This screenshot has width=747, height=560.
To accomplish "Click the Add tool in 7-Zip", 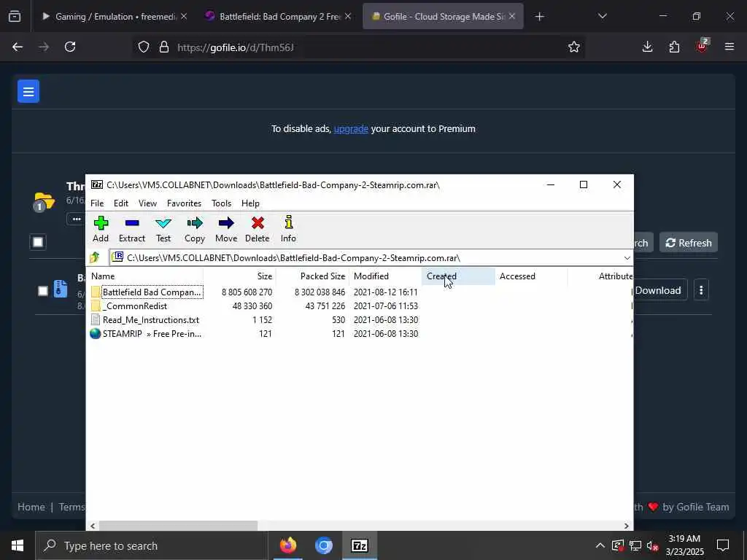I will tap(101, 229).
